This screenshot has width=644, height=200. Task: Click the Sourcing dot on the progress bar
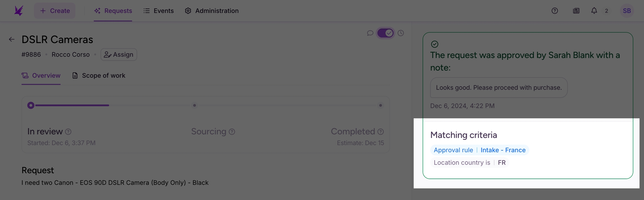(x=195, y=105)
